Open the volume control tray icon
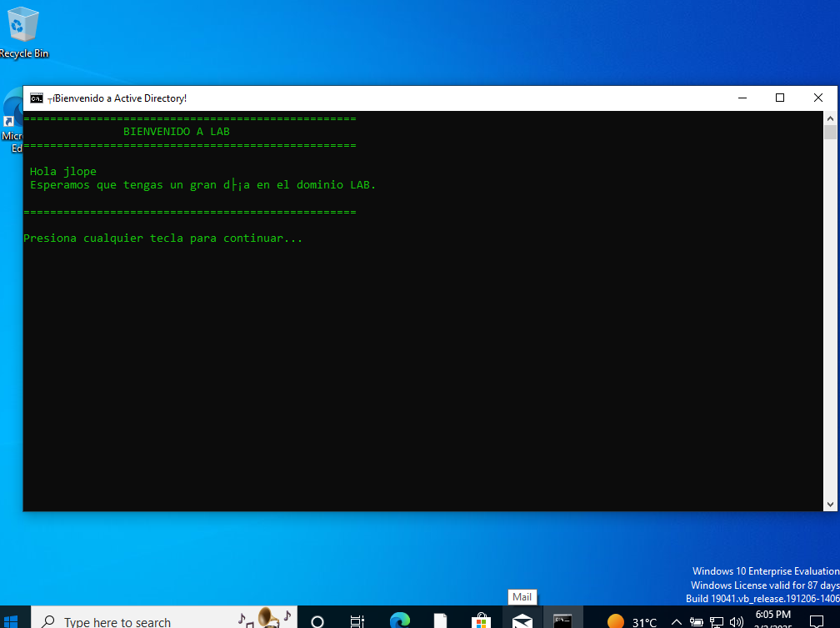 coord(736,622)
